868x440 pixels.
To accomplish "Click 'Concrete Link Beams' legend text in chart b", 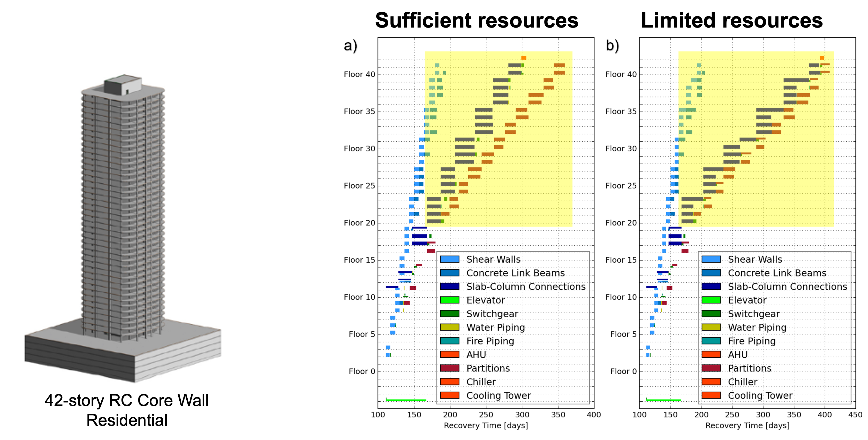I will coord(777,273).
